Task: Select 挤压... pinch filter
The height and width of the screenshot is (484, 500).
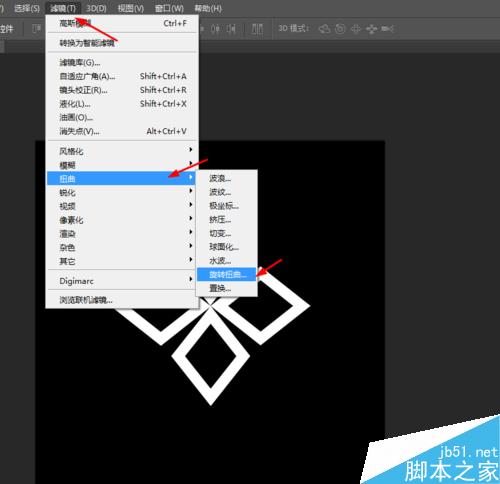Action: (x=227, y=220)
